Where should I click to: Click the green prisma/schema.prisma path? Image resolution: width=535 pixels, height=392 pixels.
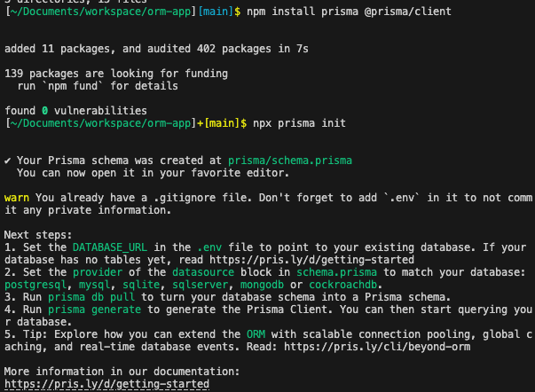[290, 161]
